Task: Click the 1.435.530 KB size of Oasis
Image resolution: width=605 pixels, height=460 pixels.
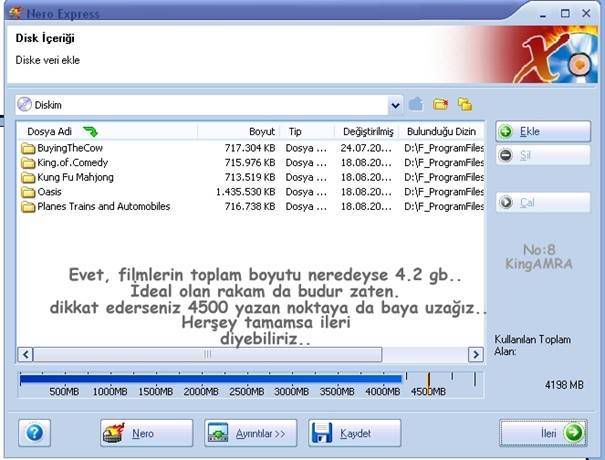Action: [245, 192]
